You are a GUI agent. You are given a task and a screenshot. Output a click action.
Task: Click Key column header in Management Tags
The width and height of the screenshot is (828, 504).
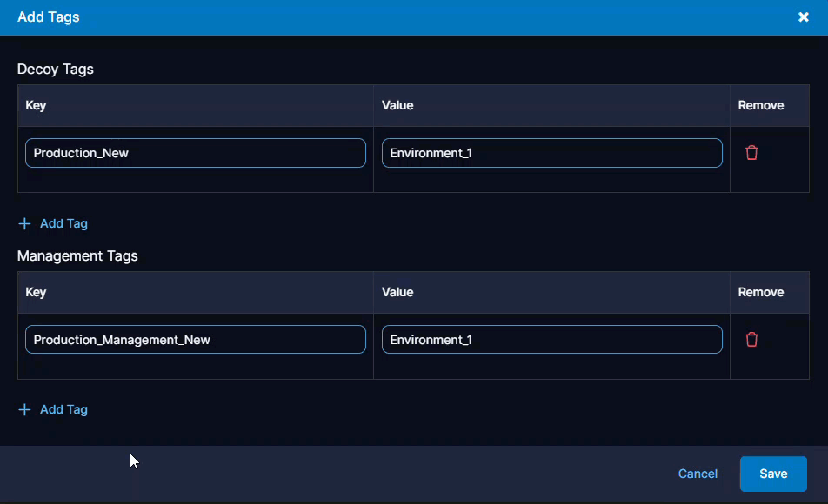pyautogui.click(x=36, y=292)
